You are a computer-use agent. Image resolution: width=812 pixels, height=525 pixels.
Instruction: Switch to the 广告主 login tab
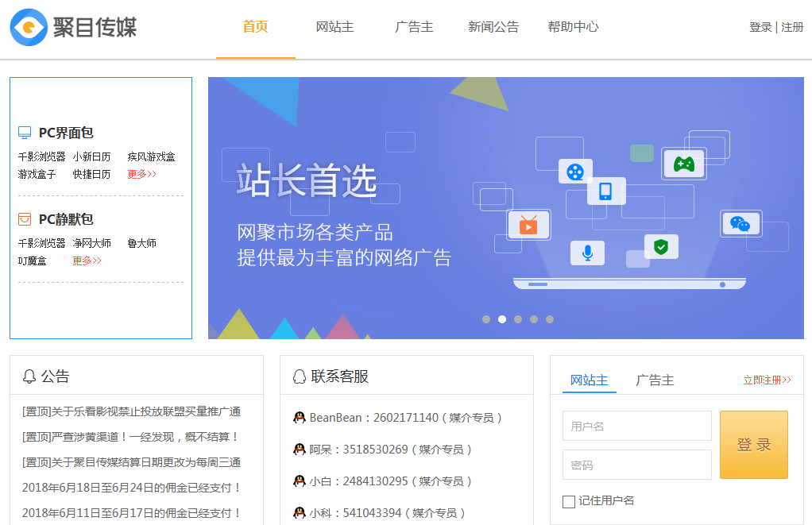click(655, 380)
